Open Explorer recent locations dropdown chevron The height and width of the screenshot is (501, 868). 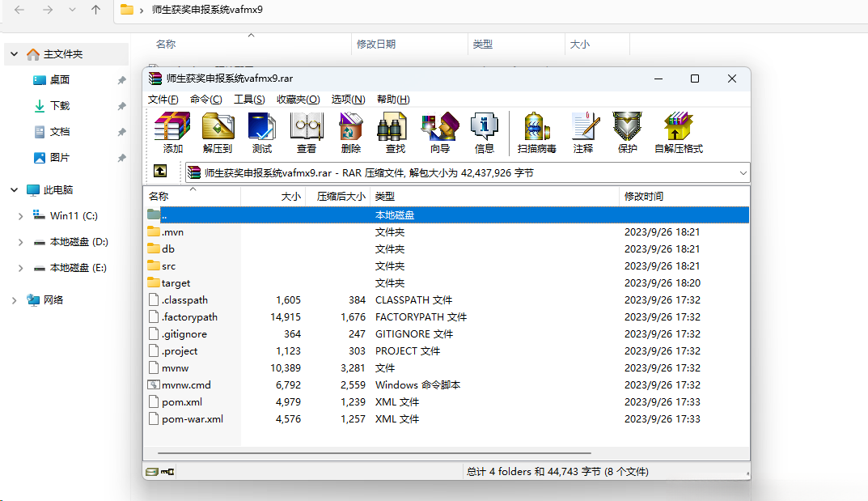coord(72,10)
